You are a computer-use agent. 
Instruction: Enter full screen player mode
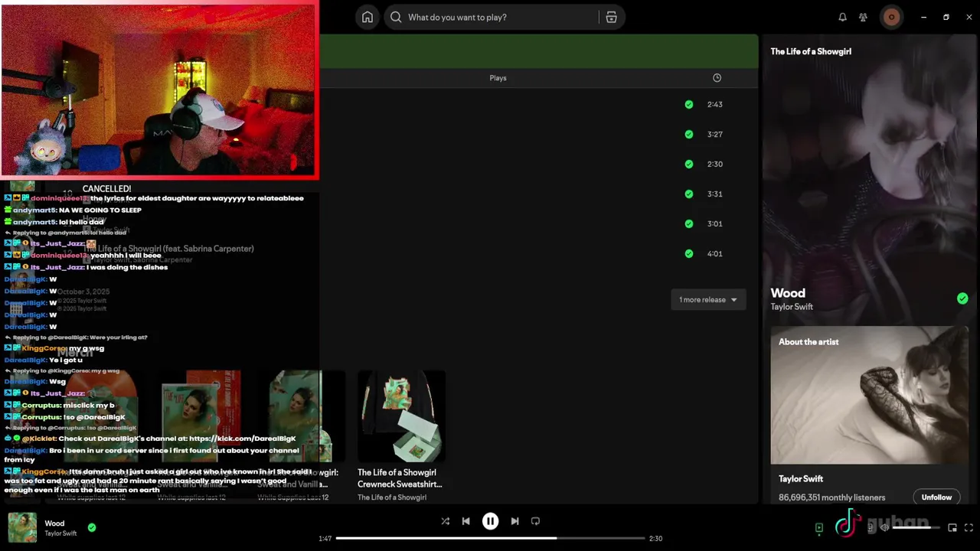coord(969,527)
